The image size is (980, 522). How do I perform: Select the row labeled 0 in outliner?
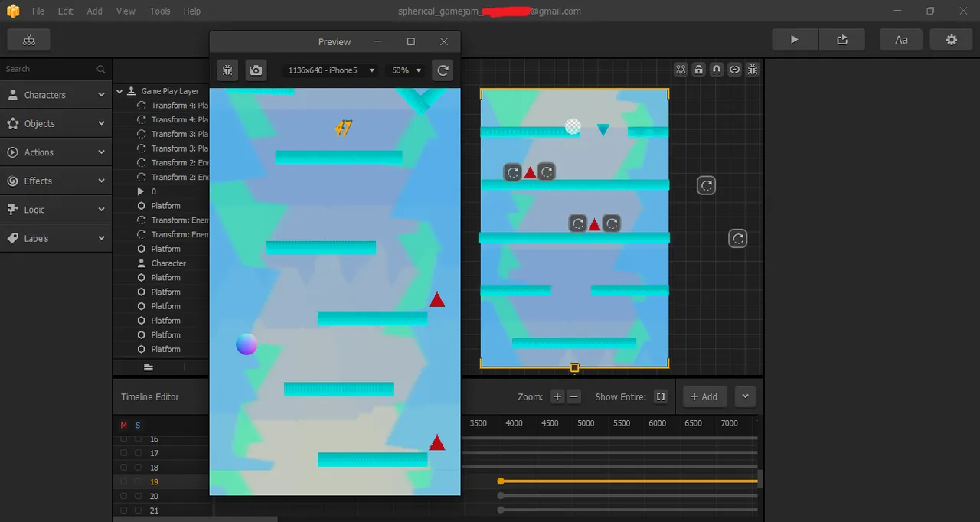coord(162,191)
